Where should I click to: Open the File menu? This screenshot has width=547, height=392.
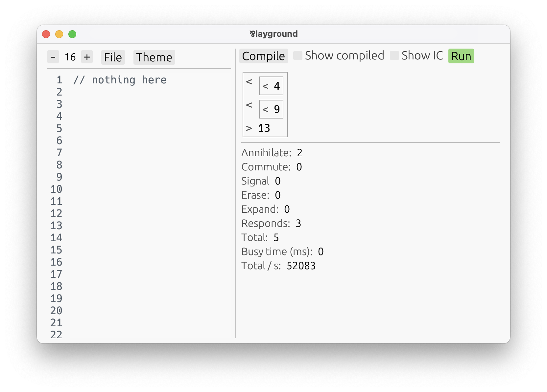coord(113,57)
